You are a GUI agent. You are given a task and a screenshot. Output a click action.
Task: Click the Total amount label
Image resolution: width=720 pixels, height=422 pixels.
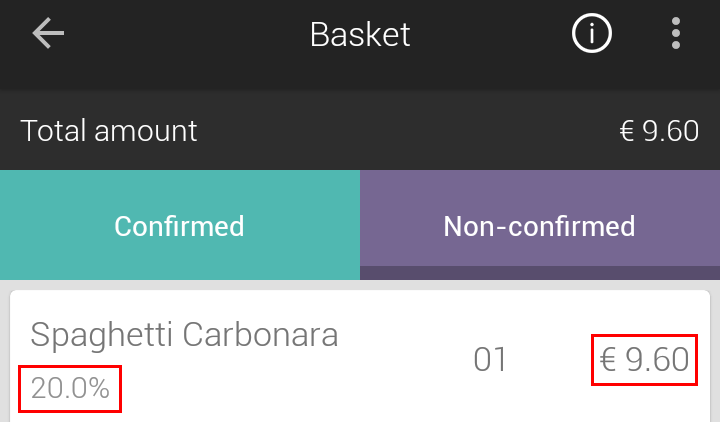(x=109, y=131)
